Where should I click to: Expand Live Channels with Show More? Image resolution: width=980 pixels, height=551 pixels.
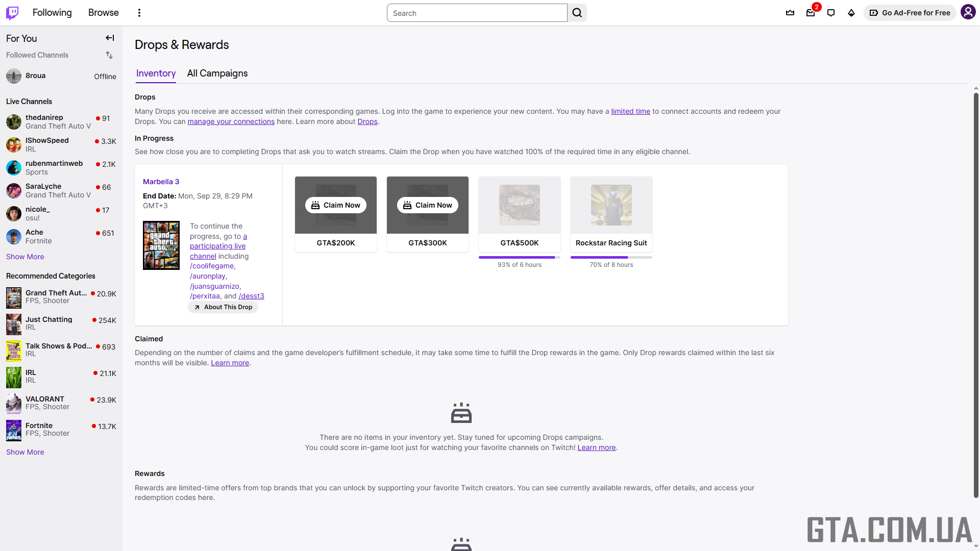pos(25,257)
